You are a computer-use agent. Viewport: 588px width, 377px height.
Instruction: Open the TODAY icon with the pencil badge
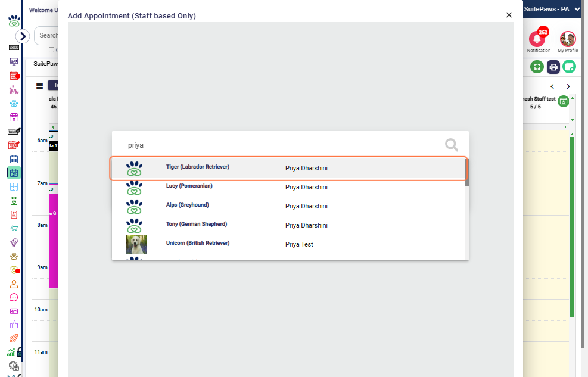click(x=14, y=131)
